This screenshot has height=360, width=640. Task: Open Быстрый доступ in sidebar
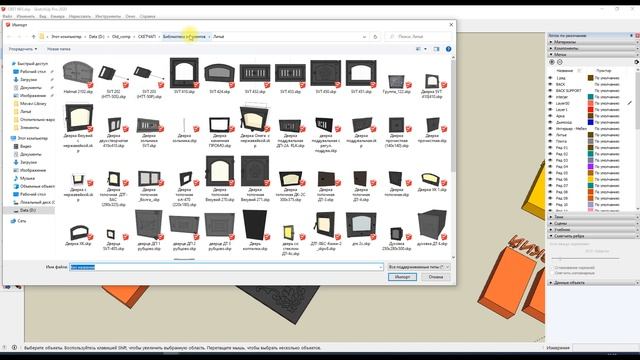click(x=32, y=64)
